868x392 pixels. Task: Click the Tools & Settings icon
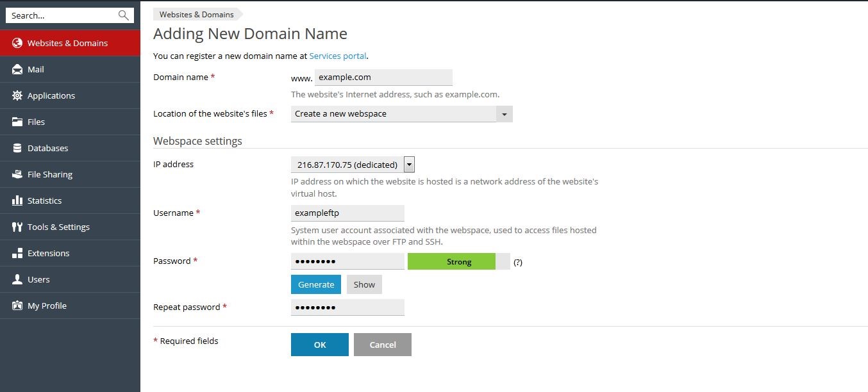tap(17, 227)
